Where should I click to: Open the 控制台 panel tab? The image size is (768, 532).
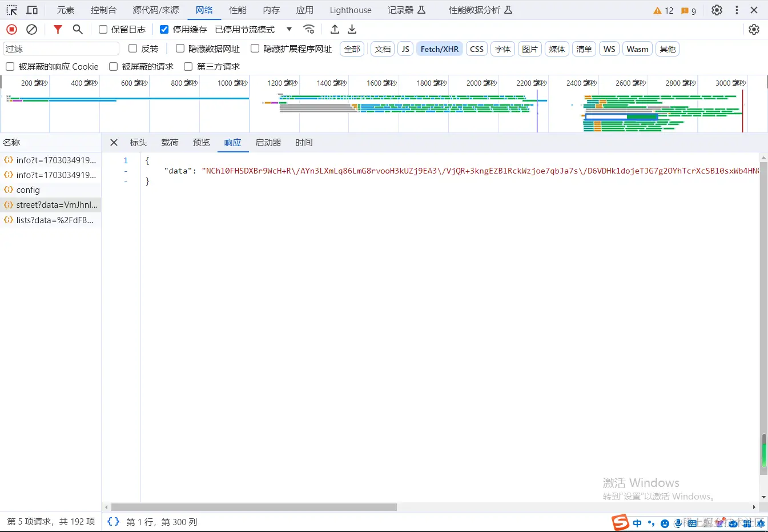103,10
